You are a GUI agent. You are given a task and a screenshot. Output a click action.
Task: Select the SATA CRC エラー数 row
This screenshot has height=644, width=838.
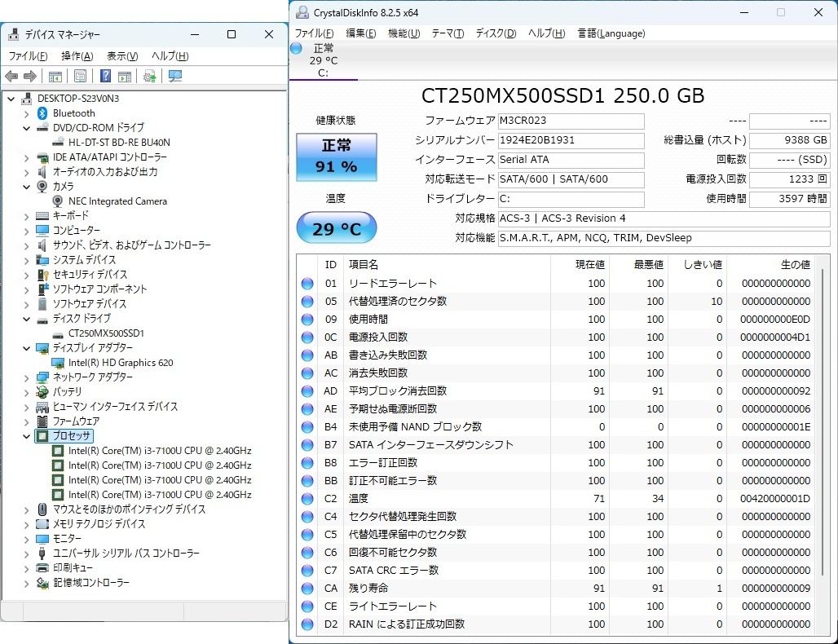coord(556,571)
